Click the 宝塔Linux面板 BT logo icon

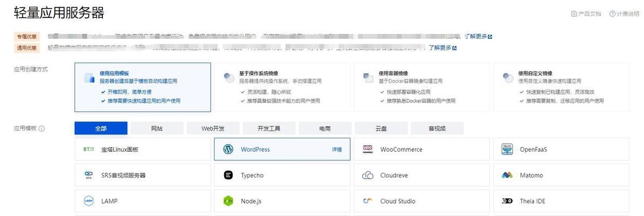coord(88,150)
